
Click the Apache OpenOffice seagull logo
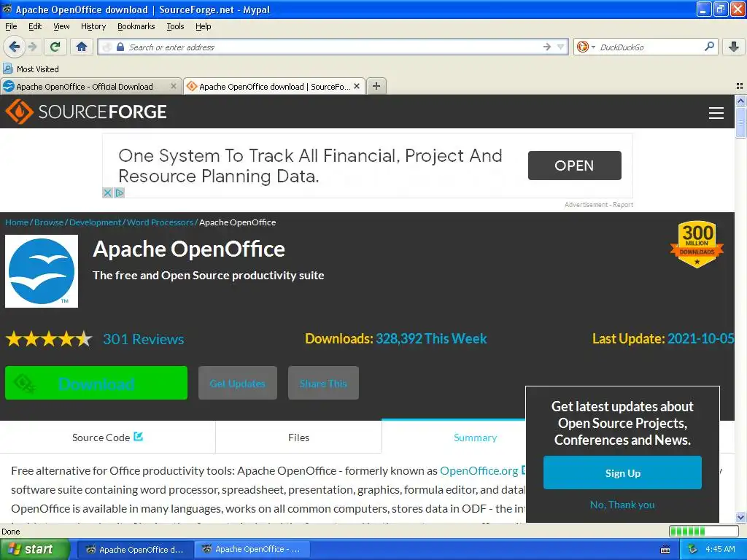point(42,271)
